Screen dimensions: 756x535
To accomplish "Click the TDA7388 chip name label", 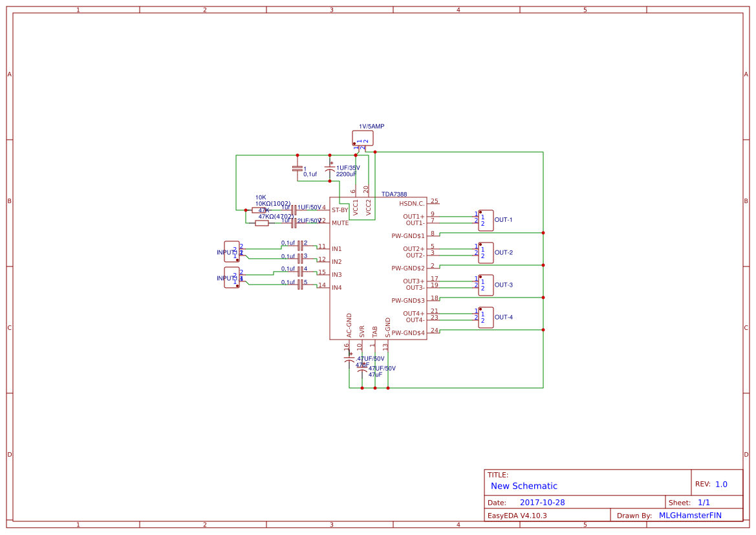I will tap(394, 194).
